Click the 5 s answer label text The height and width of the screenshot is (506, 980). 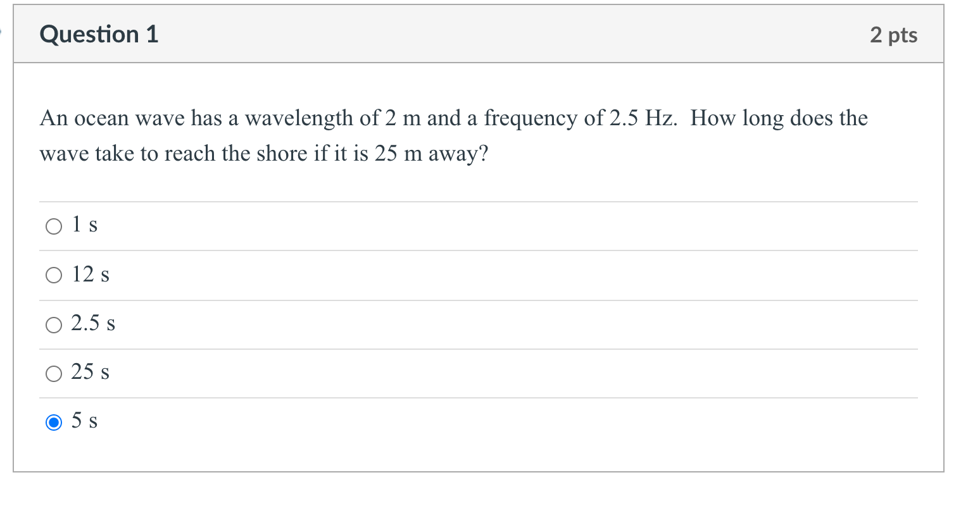point(84,420)
